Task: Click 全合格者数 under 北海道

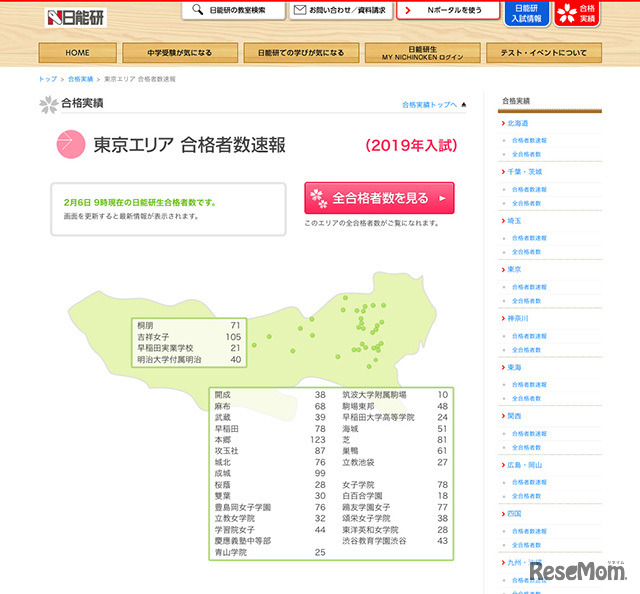Action: pyautogui.click(x=526, y=154)
